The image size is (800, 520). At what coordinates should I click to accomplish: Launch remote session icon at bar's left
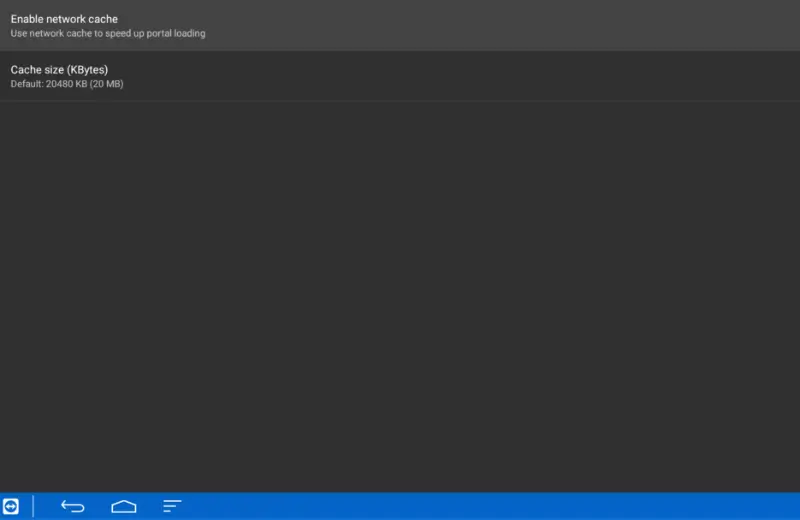pyautogui.click(x=11, y=506)
